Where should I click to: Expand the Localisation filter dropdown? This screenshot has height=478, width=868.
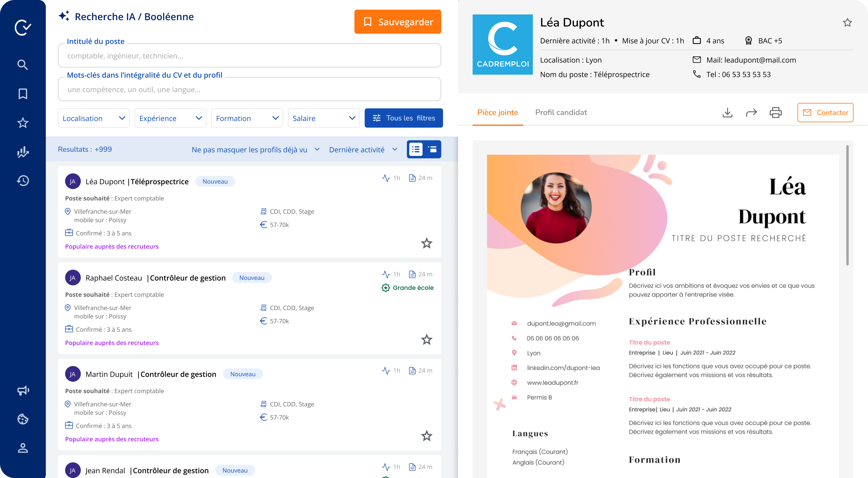pyautogui.click(x=94, y=118)
